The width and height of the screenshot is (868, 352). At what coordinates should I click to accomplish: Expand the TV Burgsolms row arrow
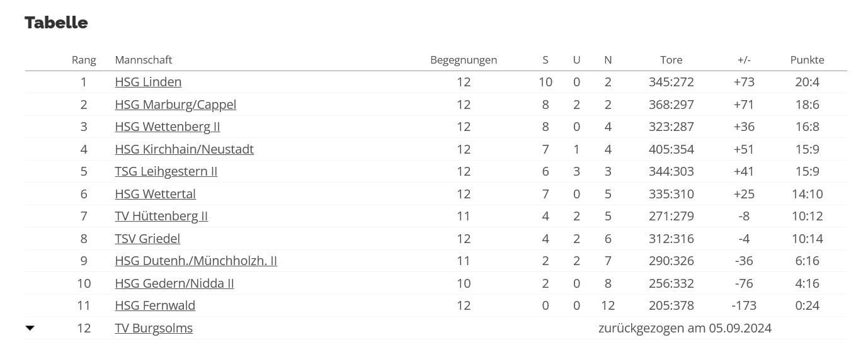30,328
